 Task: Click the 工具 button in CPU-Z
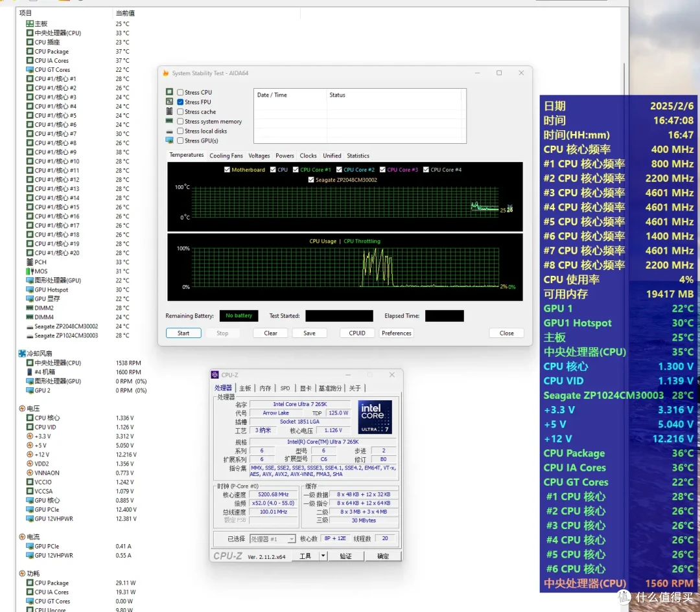click(x=305, y=556)
